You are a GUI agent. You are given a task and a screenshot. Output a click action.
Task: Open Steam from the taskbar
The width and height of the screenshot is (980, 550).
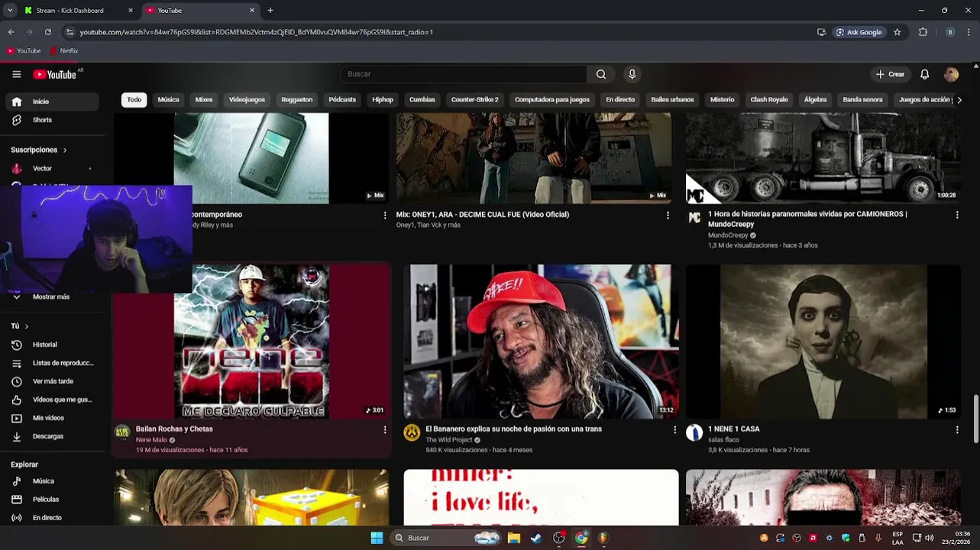(x=536, y=538)
